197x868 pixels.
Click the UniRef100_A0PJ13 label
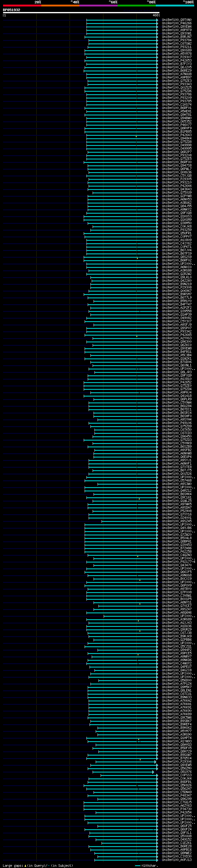tap(176, 860)
